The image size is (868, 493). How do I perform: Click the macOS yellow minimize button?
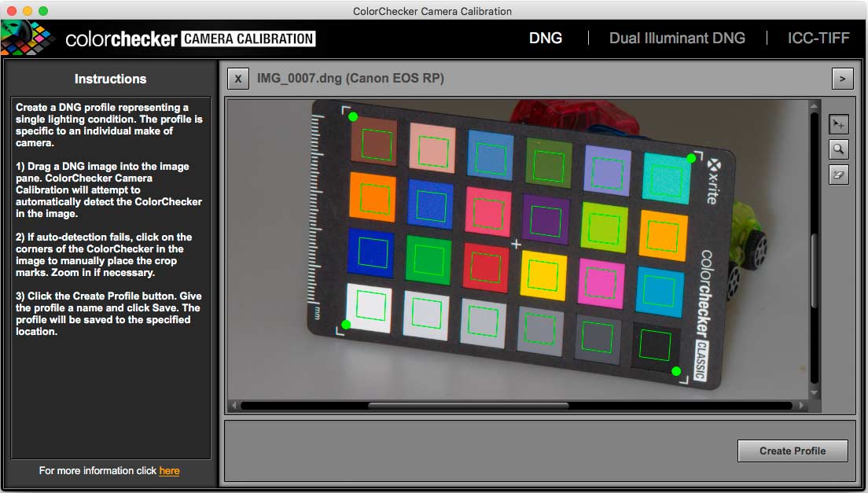[x=27, y=11]
